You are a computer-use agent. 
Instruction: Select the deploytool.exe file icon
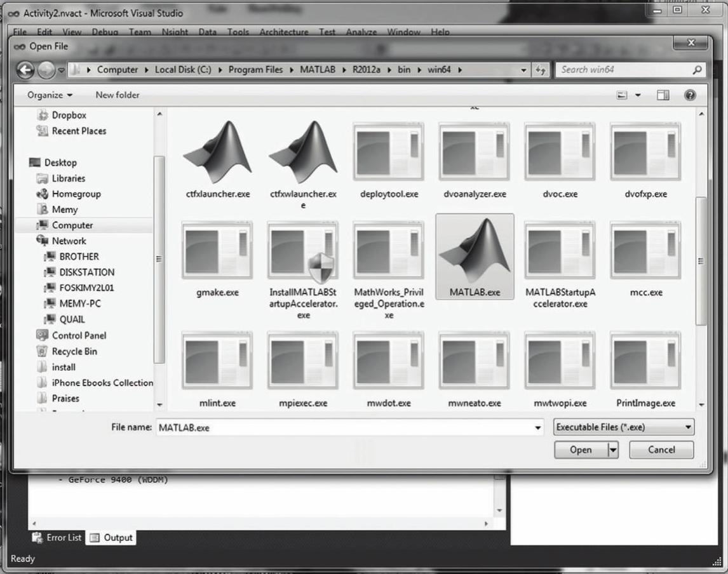point(389,152)
